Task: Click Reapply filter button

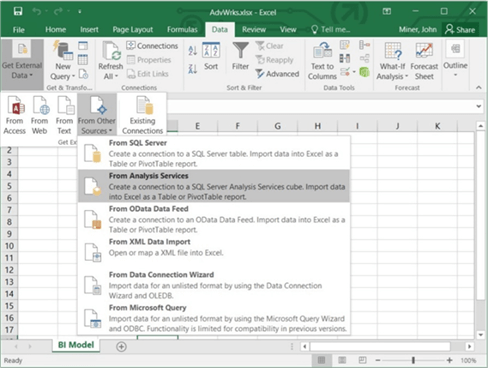Action: coord(274,60)
